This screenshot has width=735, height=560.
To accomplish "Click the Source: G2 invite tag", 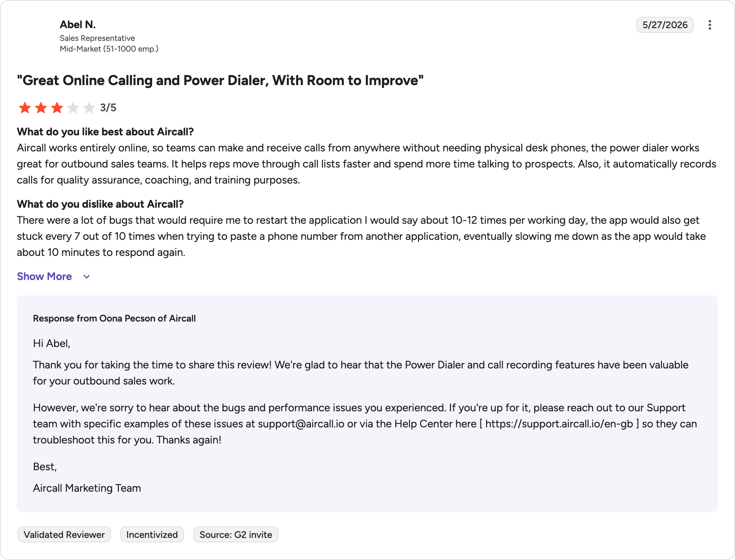I will [236, 535].
